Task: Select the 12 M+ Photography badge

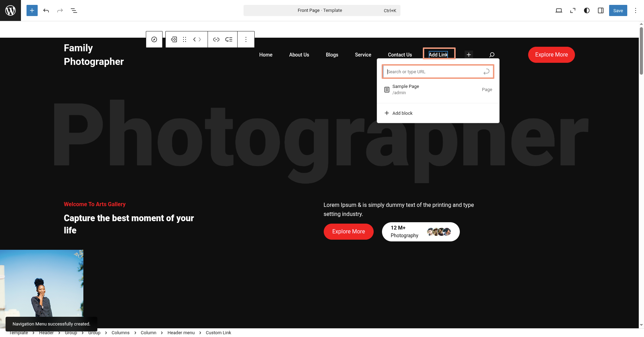Action: [x=421, y=232]
